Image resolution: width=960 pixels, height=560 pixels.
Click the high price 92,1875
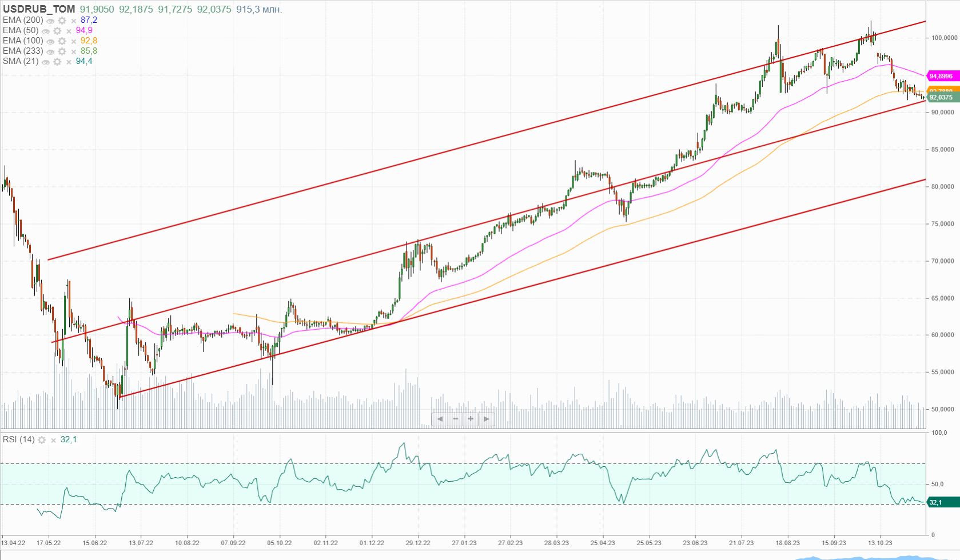coord(136,10)
